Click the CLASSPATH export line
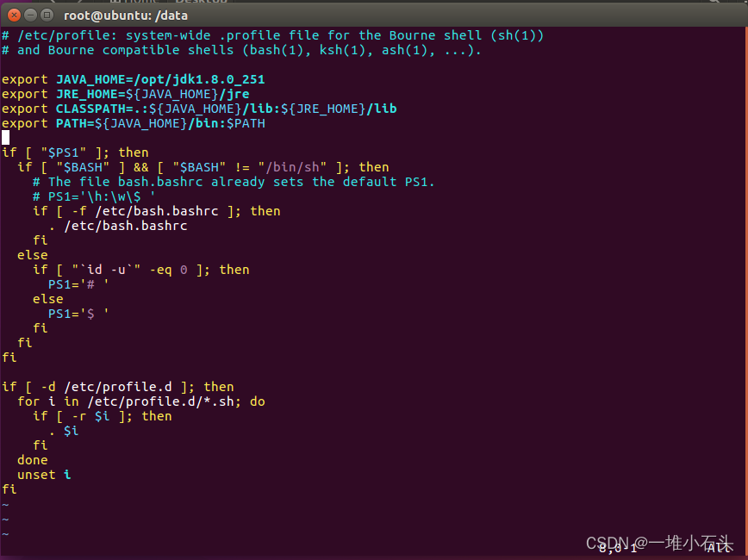Screen dimensions: 748x560 click(199, 109)
